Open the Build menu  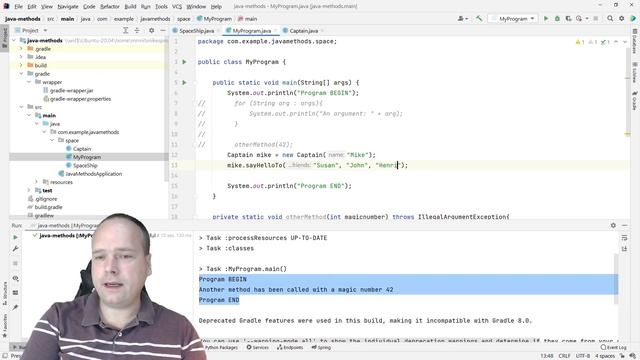130,6
